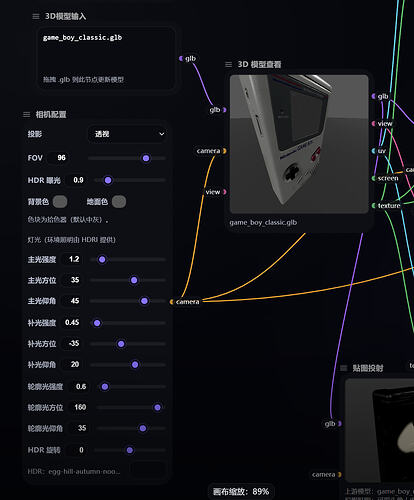Click glb output port on 3D 模型查看 node

[x=373, y=96]
